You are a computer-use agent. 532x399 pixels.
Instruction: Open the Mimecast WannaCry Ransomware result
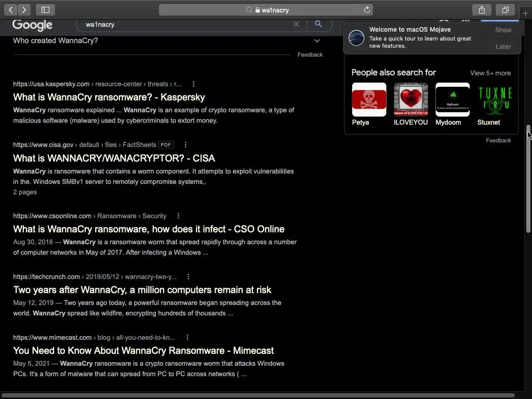pos(143,351)
